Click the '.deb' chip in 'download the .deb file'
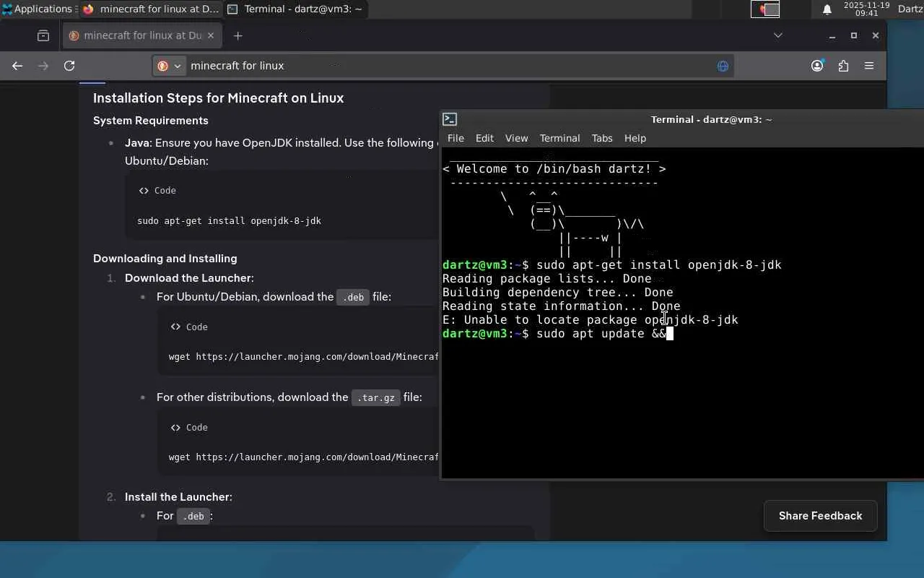The image size is (924, 578). click(x=353, y=297)
